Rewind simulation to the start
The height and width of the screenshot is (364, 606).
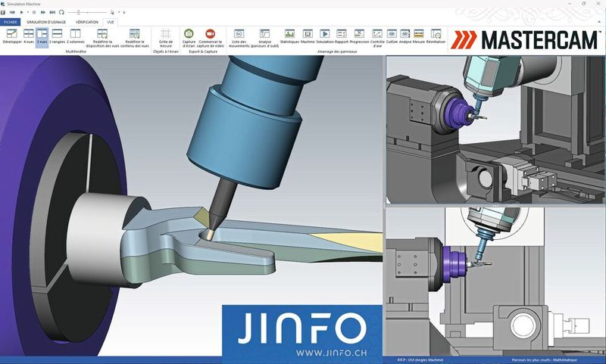[x=12, y=12]
